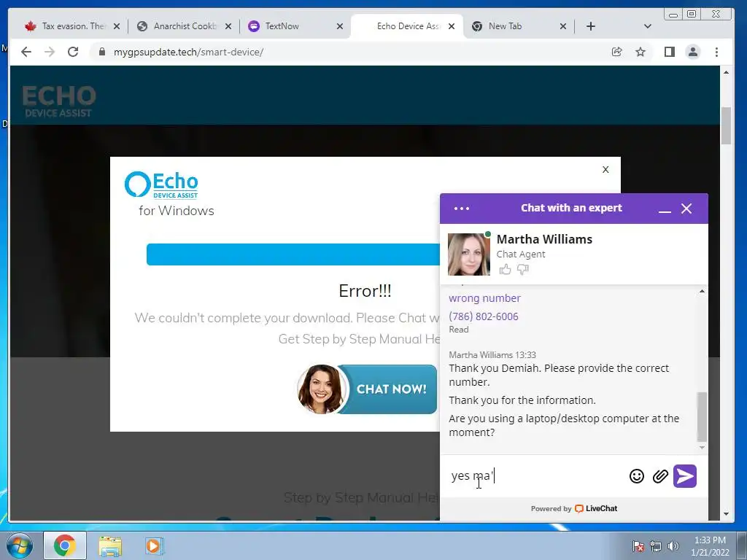Click the Chrome taskbar icon

pos(65,545)
